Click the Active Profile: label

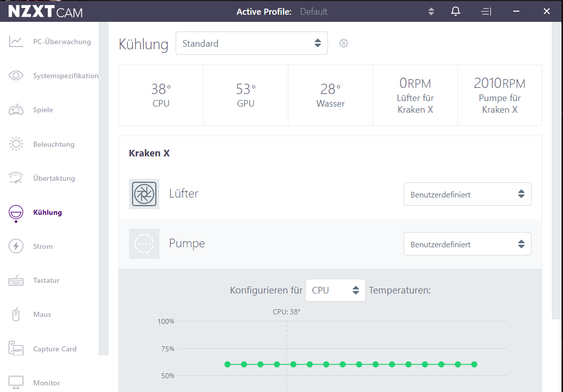click(264, 12)
